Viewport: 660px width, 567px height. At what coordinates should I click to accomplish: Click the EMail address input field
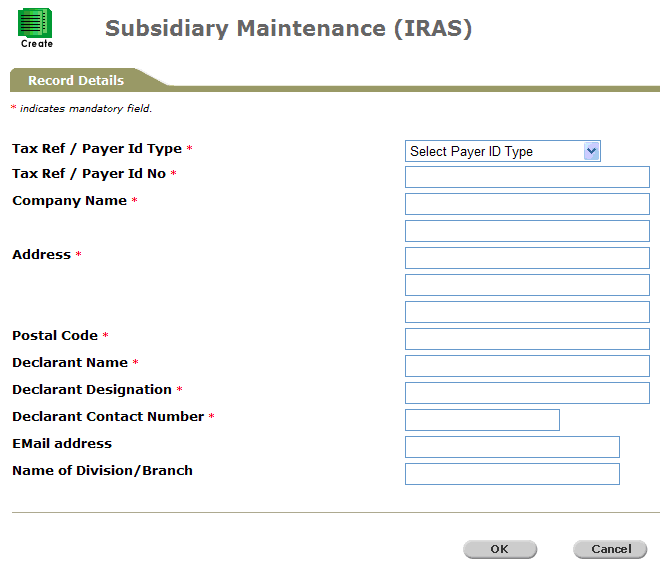tap(512, 447)
